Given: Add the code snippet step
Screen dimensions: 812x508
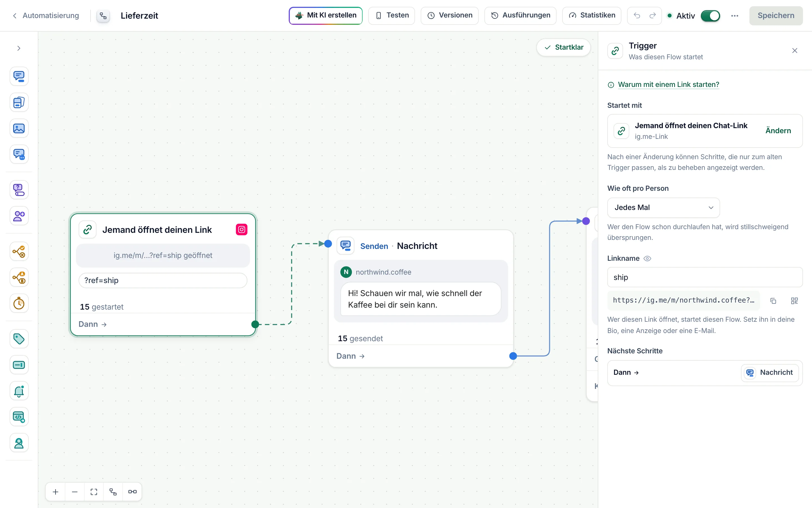Looking at the screenshot, I should [19, 417].
